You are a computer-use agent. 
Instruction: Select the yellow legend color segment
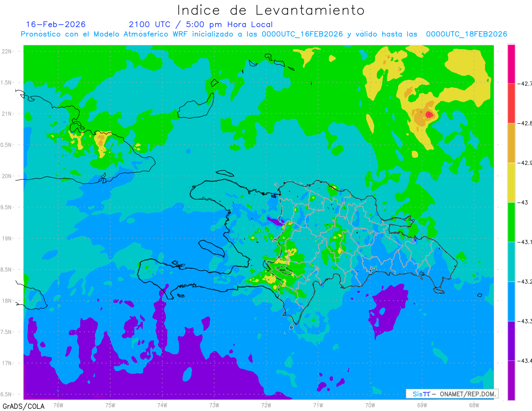pyautogui.click(x=511, y=182)
